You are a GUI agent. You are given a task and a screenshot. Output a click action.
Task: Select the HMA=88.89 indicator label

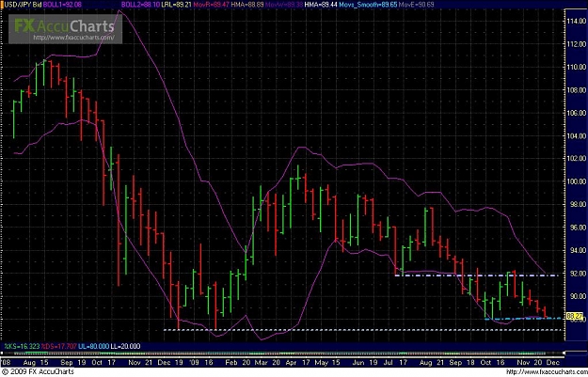[x=246, y=4]
